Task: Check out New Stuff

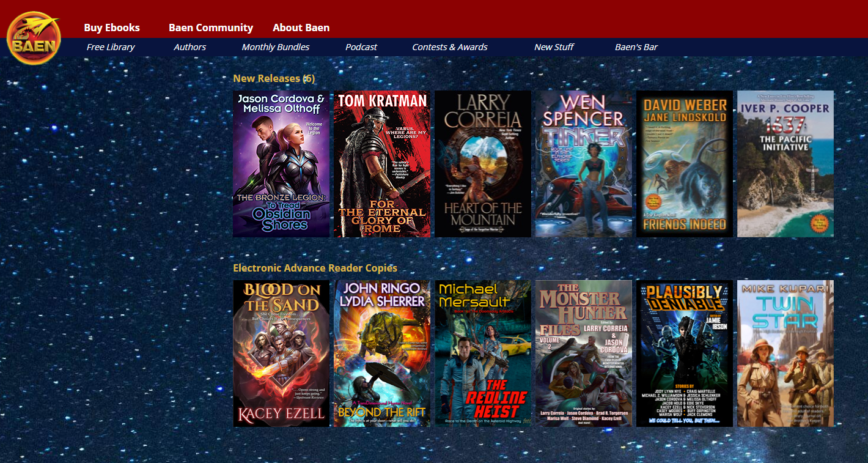Action: (x=554, y=46)
